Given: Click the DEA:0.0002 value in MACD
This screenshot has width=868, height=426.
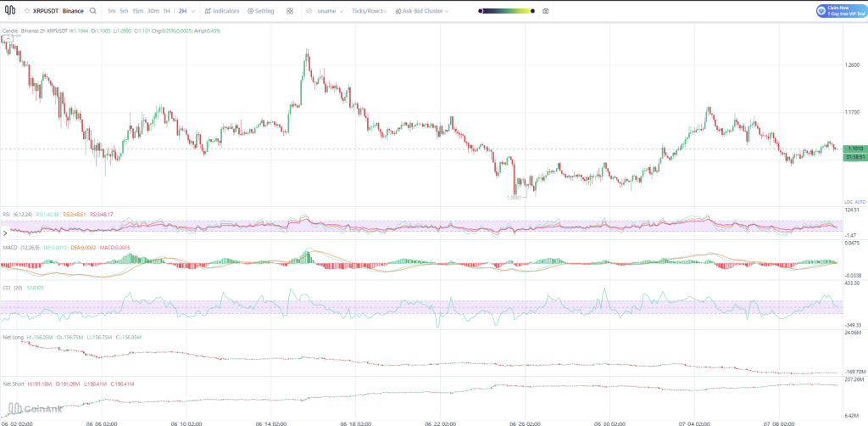Looking at the screenshot, I should coord(84,248).
